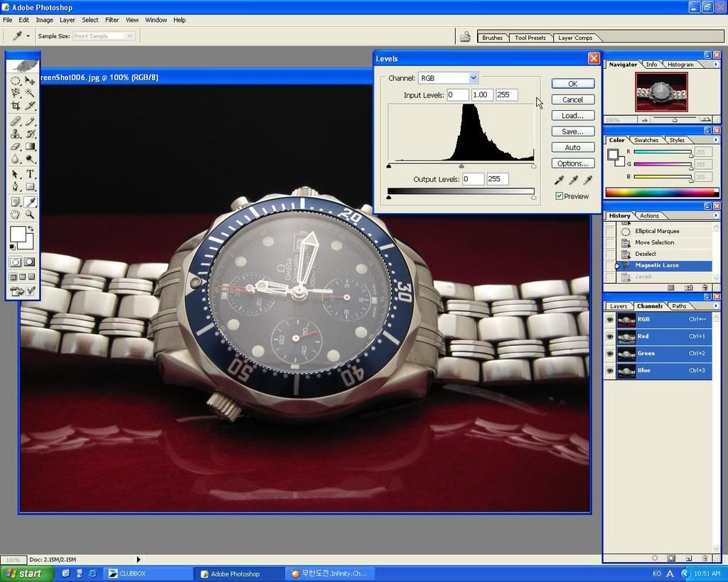Swap foreground and background colors
The image size is (728, 582).
(x=31, y=229)
